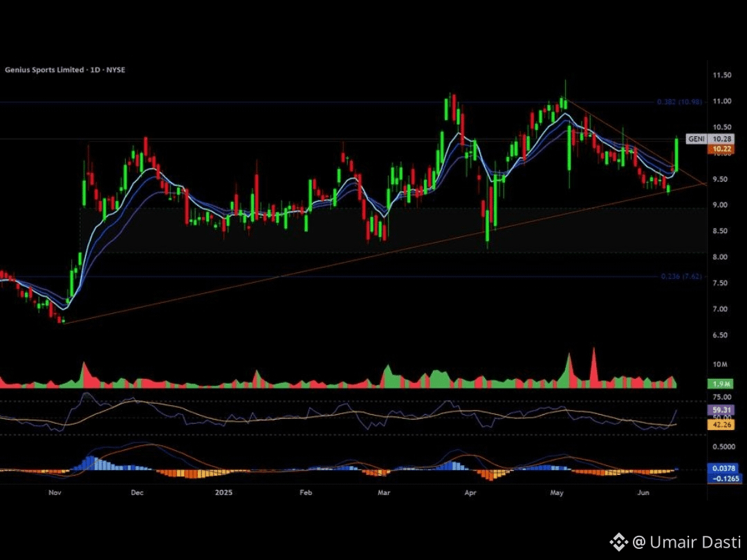The width and height of the screenshot is (747, 560).
Task: Click the Nov date axis label
Action: coord(55,492)
